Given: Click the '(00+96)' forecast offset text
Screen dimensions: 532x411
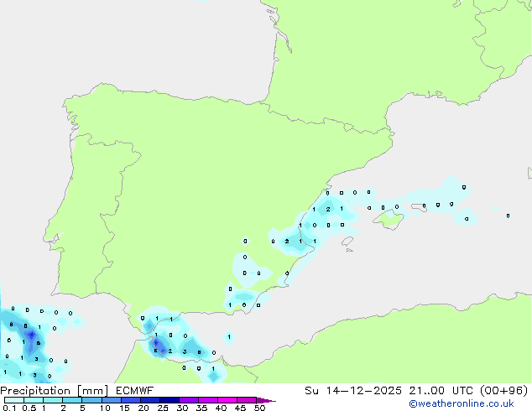Looking at the screenshot, I should click(504, 391).
